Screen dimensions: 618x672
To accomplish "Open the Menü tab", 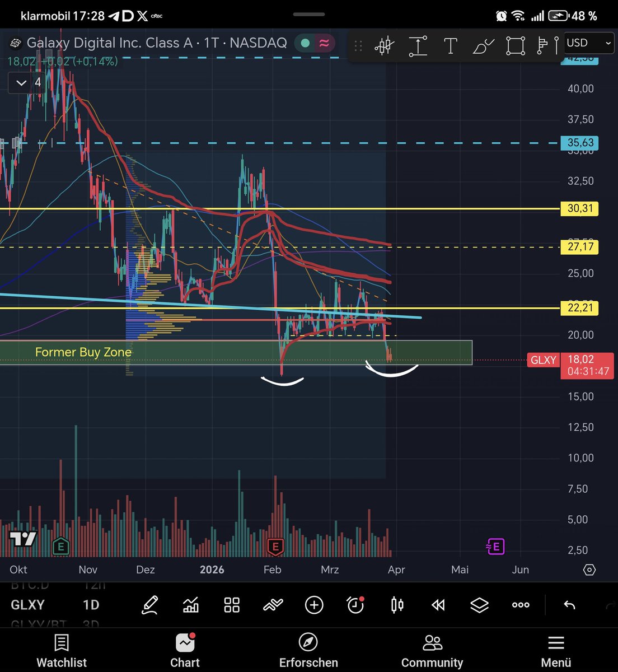I will coord(556,651).
